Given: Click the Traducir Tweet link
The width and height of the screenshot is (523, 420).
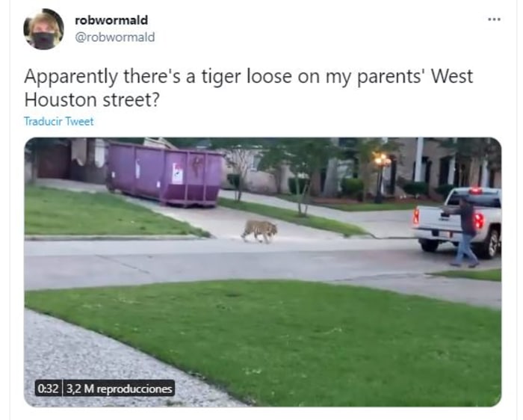Looking at the screenshot, I should point(59,121).
